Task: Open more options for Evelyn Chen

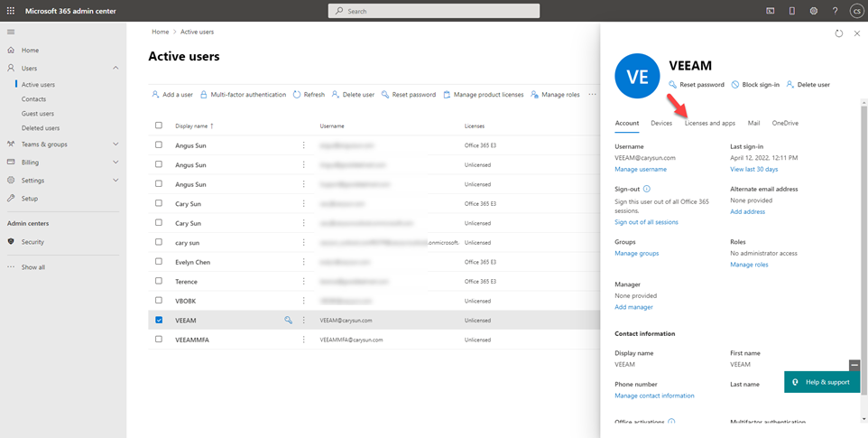Action: tap(303, 262)
